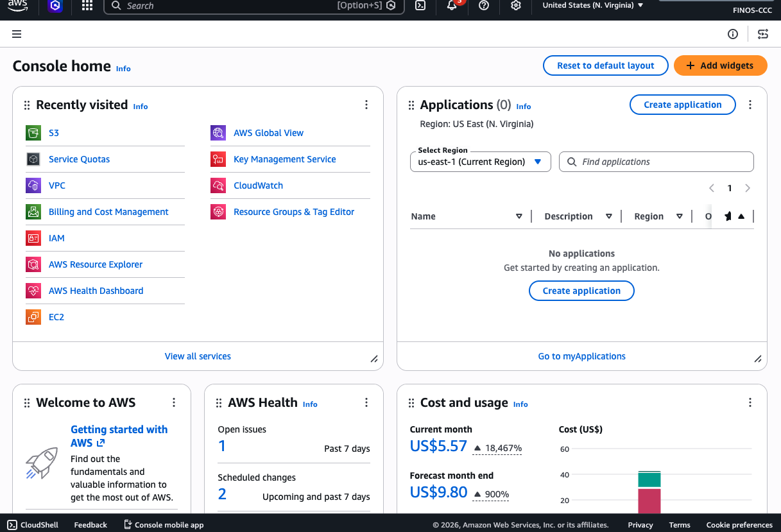Open the preferences panel icon at top right

(763, 34)
